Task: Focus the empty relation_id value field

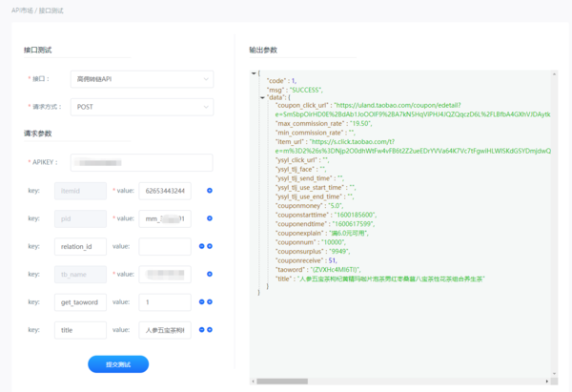Action: (x=164, y=246)
